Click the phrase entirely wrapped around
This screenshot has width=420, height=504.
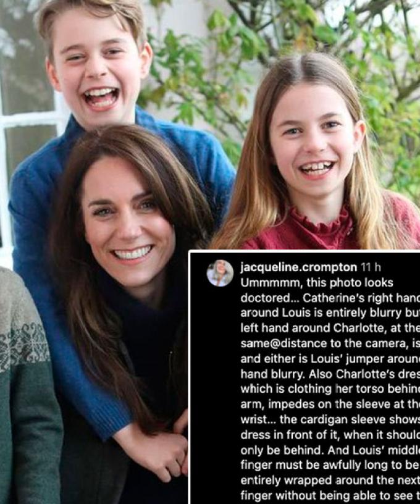(x=308, y=481)
